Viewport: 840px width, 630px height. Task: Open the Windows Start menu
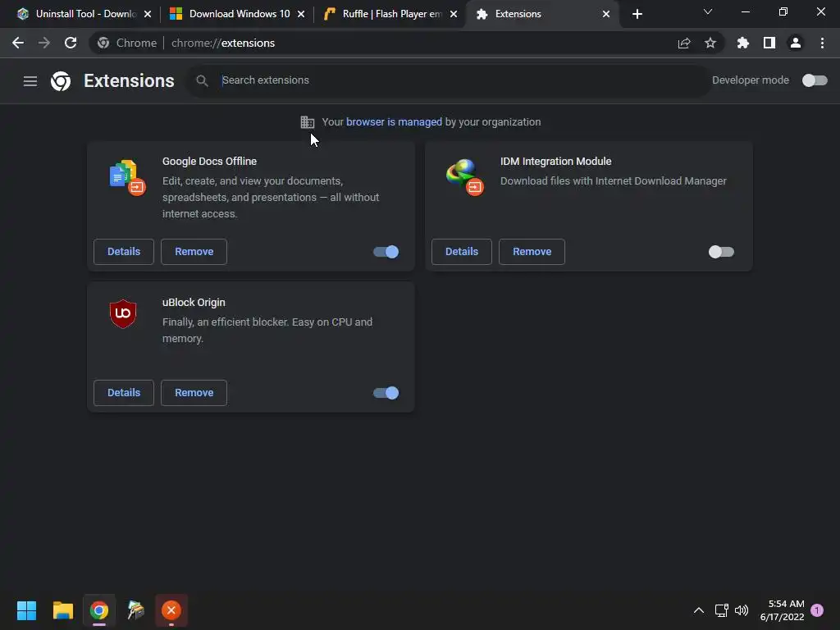pos(26,610)
